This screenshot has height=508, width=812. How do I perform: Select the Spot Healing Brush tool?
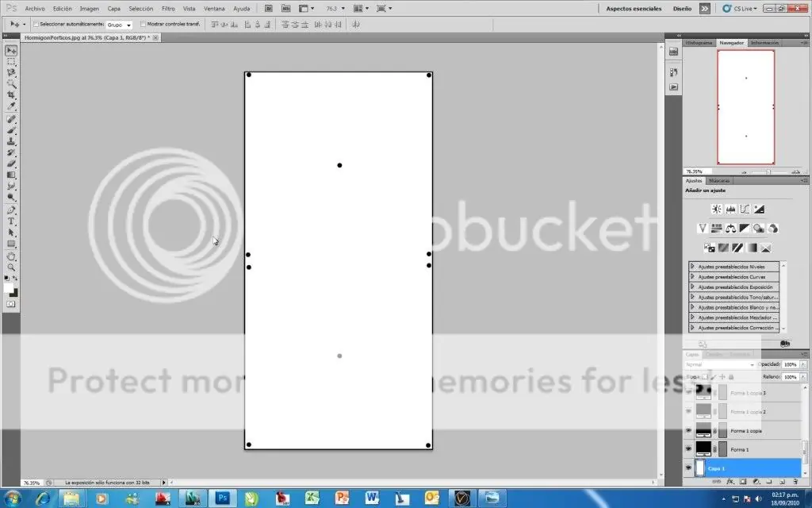click(11, 119)
